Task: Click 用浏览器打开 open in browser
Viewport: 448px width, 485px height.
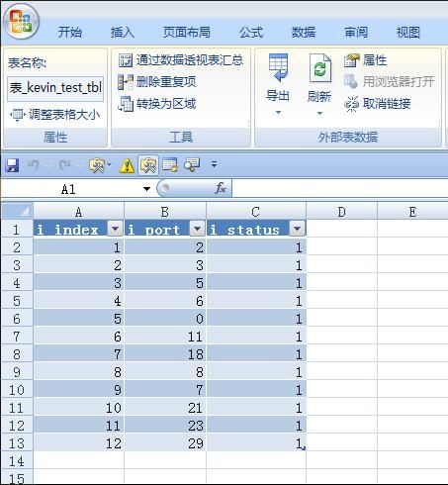Action: 389,81
